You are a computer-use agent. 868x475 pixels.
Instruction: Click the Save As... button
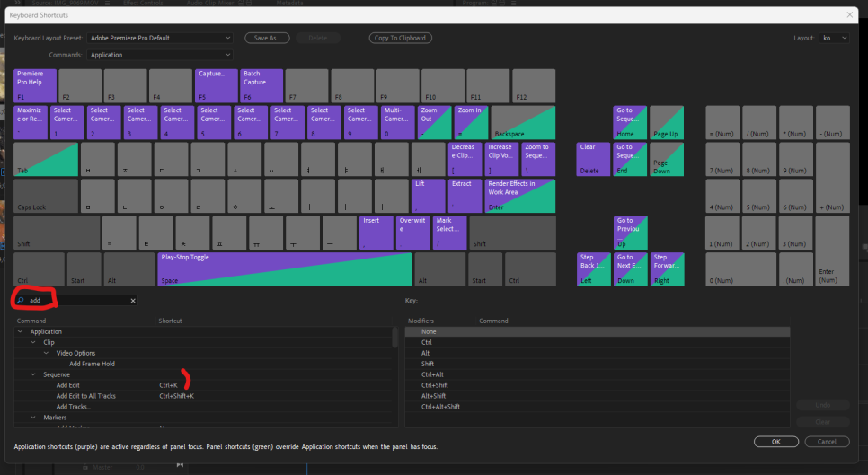tap(268, 38)
